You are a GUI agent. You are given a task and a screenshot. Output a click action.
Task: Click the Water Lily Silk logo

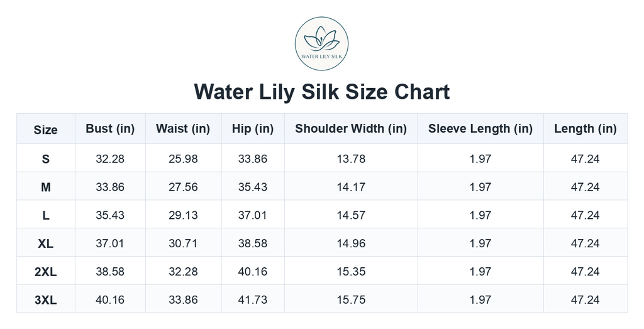321,43
